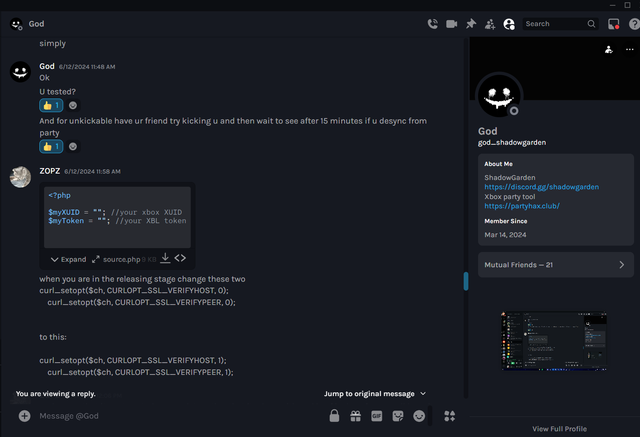Viewport: 640px width, 437px height.
Task: Open the profile more options menu
Action: pyautogui.click(x=629, y=49)
